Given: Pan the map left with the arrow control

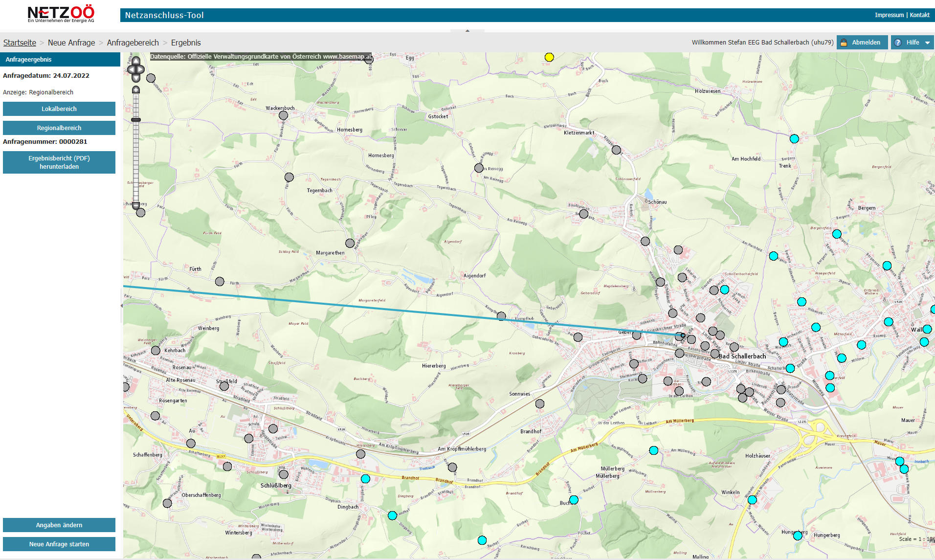Looking at the screenshot, I should pyautogui.click(x=130, y=69).
